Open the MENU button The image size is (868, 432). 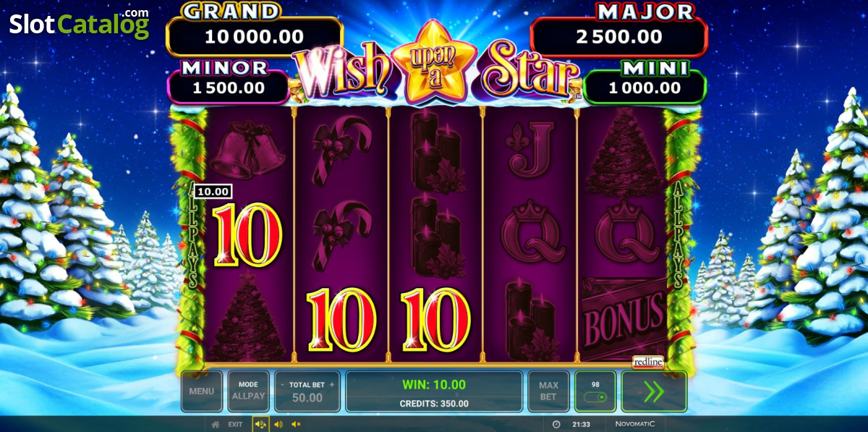point(202,391)
